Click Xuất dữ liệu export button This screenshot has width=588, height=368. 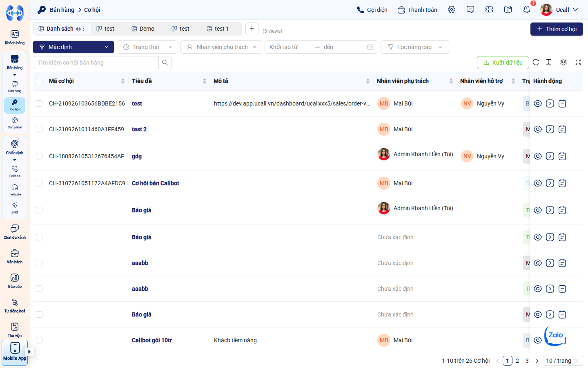coord(503,63)
